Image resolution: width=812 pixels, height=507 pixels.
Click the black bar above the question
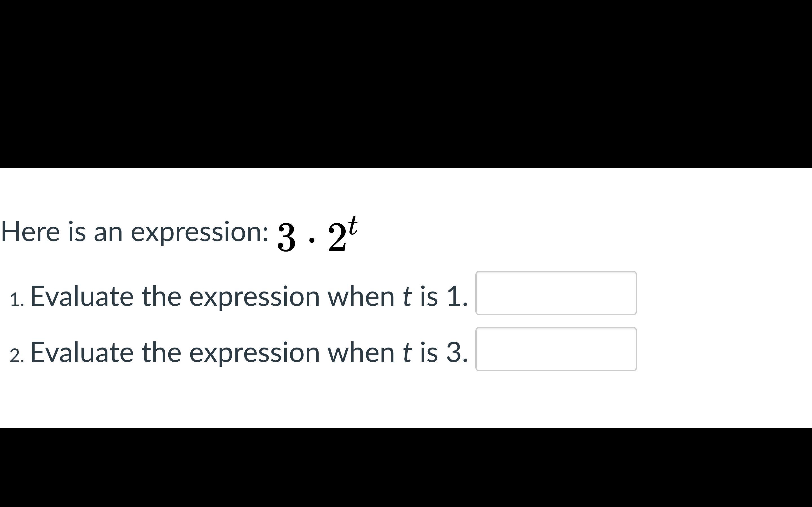[x=406, y=84]
